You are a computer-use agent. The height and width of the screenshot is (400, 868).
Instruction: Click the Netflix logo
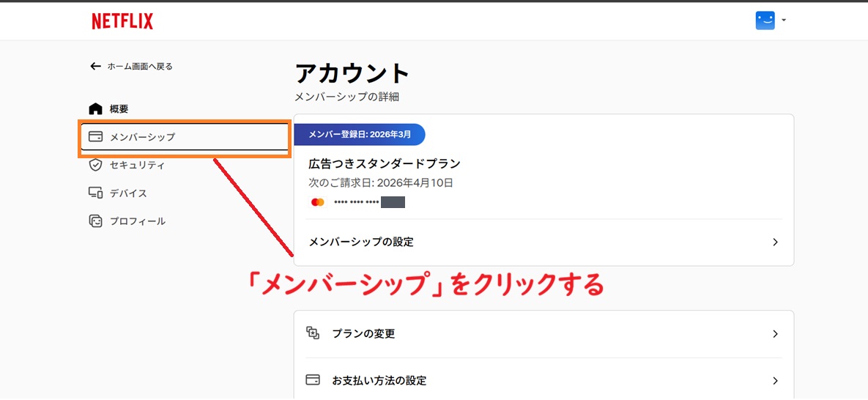tap(122, 21)
